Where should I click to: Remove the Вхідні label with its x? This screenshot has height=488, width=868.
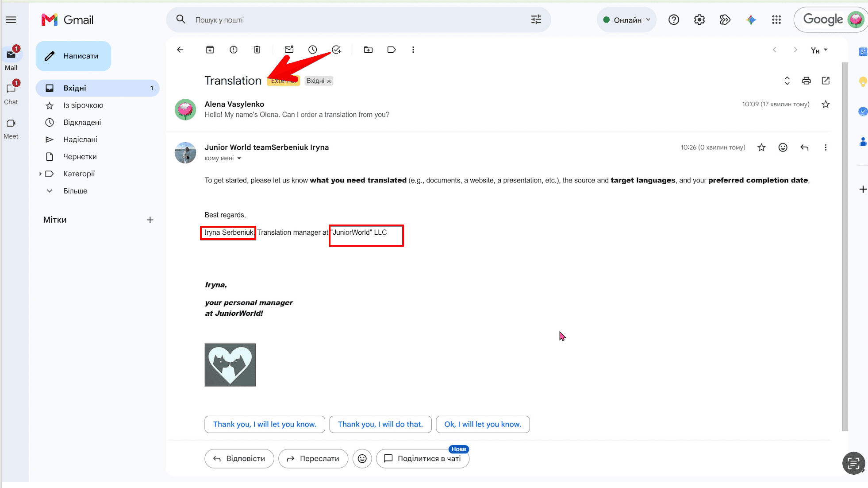[329, 81]
